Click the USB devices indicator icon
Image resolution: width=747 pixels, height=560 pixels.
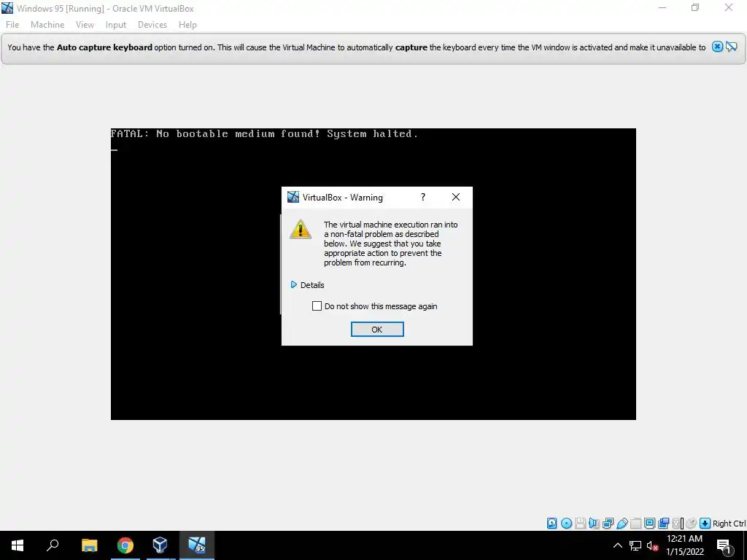point(622,524)
